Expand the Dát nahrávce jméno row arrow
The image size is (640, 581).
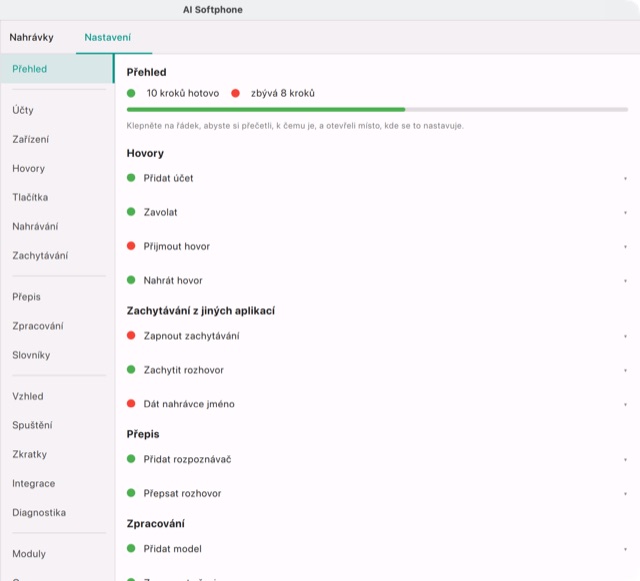(625, 405)
